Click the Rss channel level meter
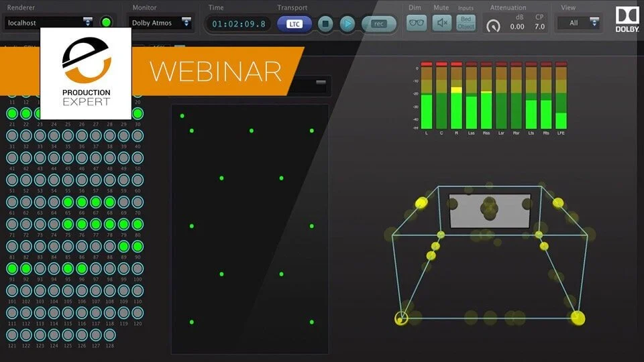 click(x=486, y=96)
